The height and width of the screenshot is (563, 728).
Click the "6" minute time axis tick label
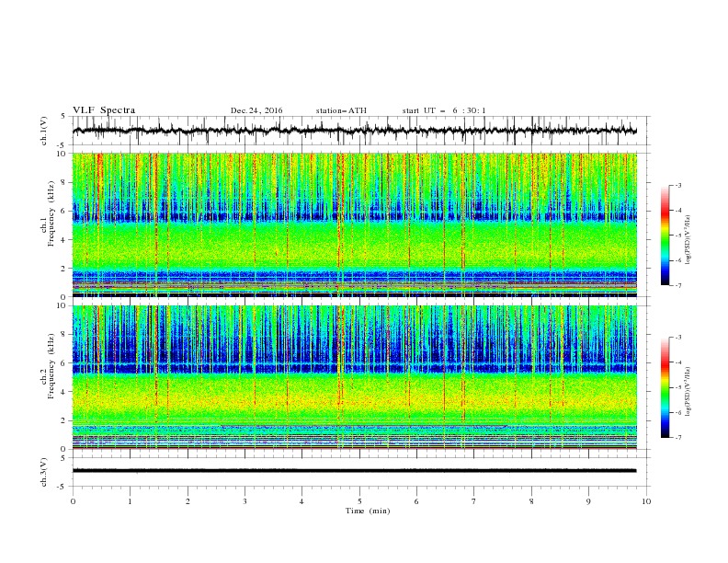[x=416, y=501]
